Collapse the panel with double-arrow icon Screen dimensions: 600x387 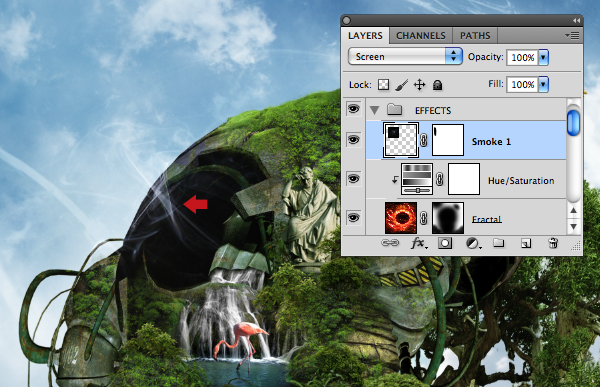[576, 20]
